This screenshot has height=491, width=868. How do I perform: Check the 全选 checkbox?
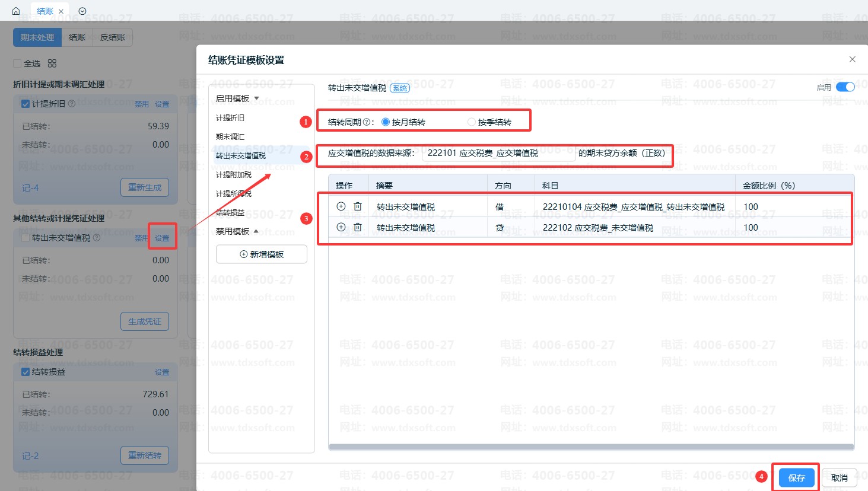tap(17, 63)
